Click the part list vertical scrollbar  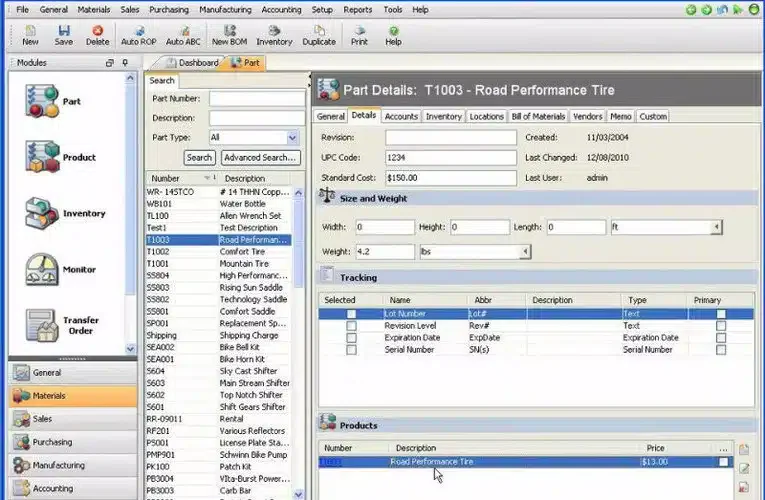coord(299,242)
